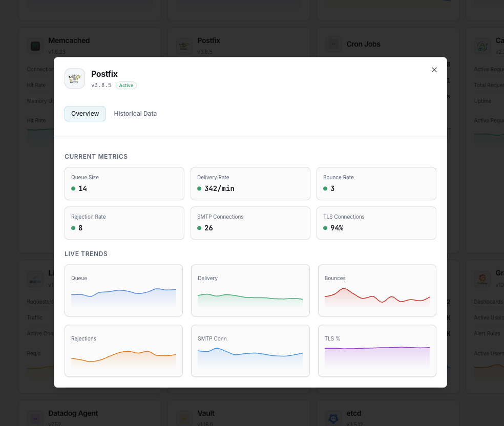Toggle the Active status badge
The image size is (504, 426).
(x=126, y=85)
